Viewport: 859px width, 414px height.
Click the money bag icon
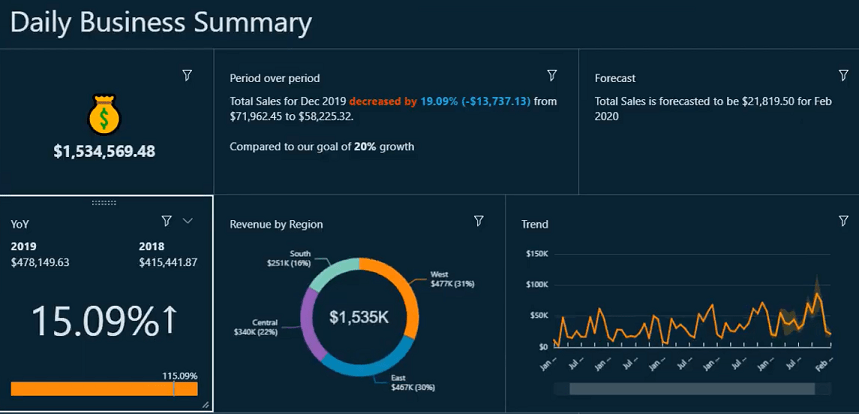coord(104,115)
